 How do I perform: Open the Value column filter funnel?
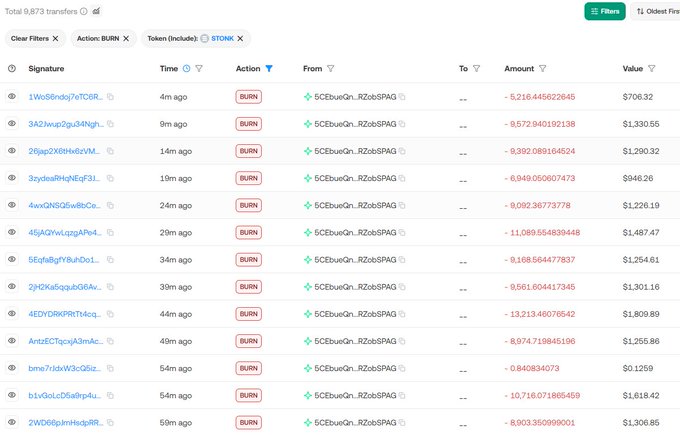point(651,69)
